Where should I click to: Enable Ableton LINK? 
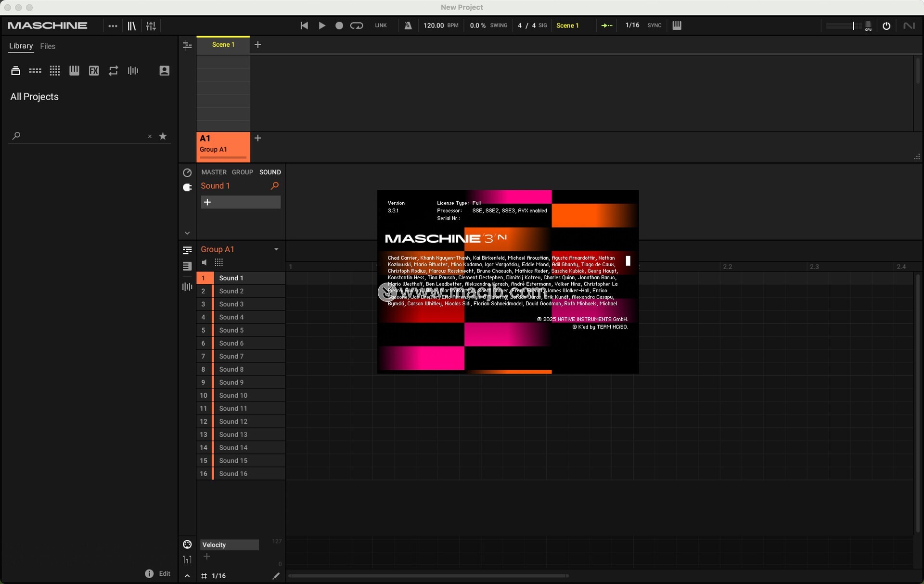tap(381, 26)
